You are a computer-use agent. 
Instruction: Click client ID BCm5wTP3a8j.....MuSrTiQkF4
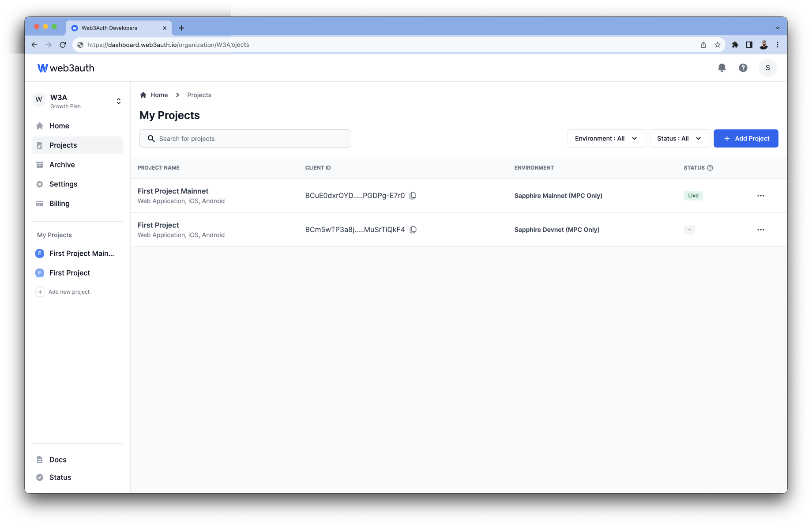[x=355, y=230]
